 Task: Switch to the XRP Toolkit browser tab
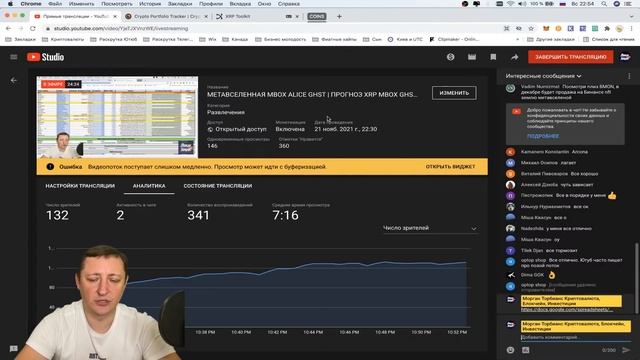click(x=238, y=16)
